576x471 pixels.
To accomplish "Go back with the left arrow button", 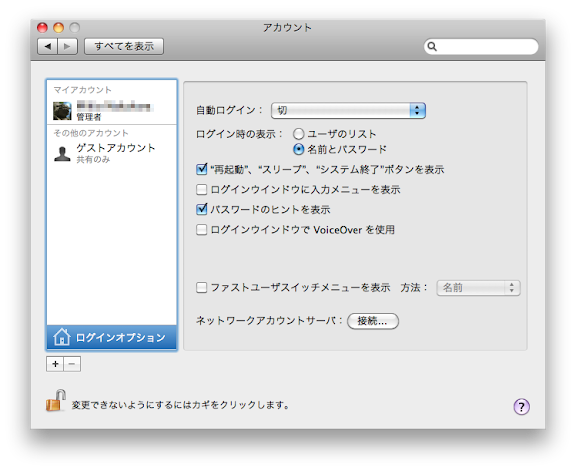I will [47, 46].
